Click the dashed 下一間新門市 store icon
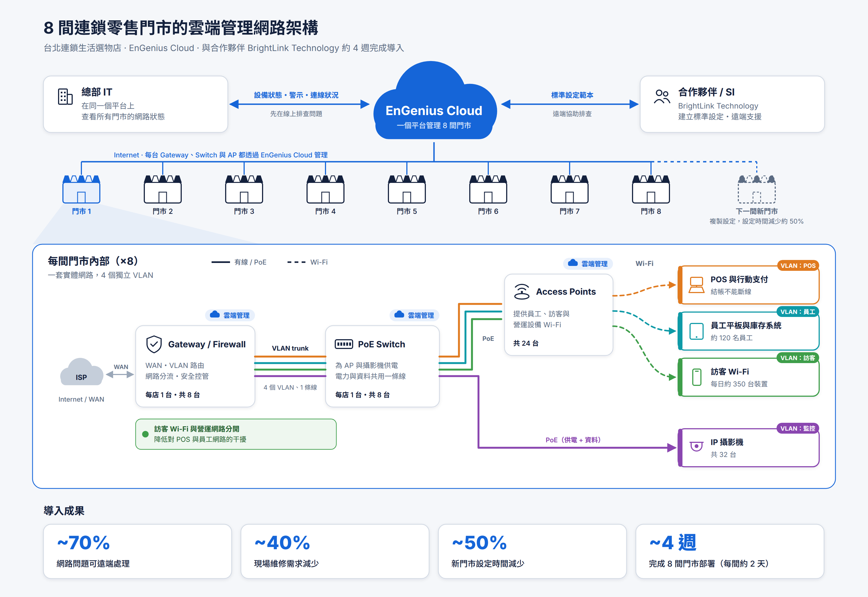868x597 pixels. click(x=757, y=189)
